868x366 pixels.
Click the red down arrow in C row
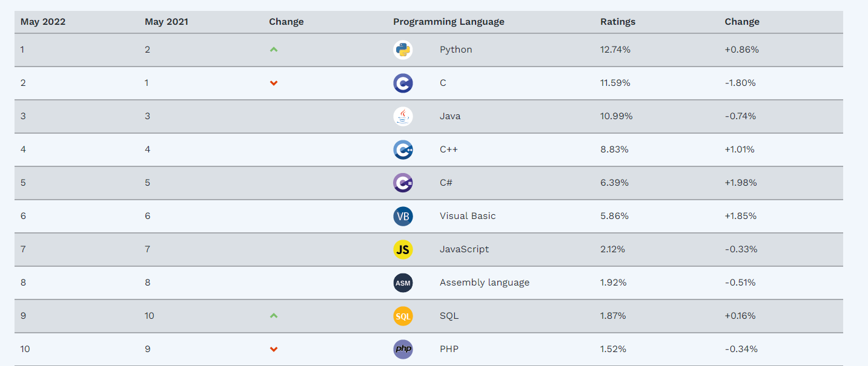pyautogui.click(x=274, y=83)
